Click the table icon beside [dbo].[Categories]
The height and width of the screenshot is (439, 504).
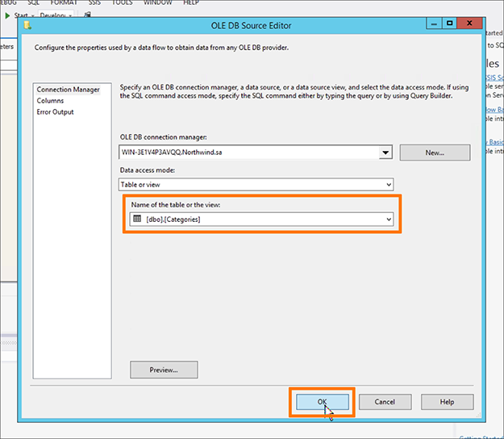137,219
